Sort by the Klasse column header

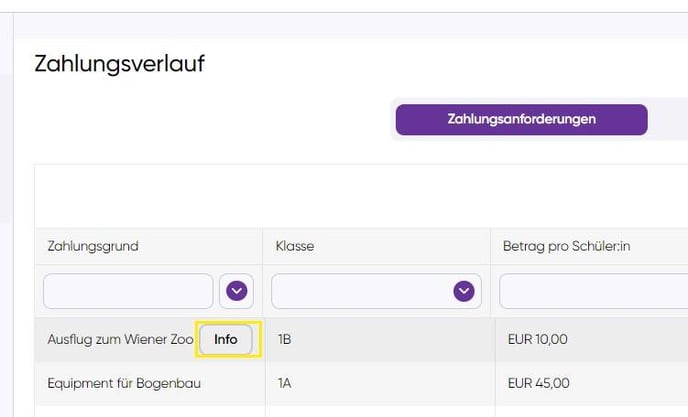tap(295, 246)
